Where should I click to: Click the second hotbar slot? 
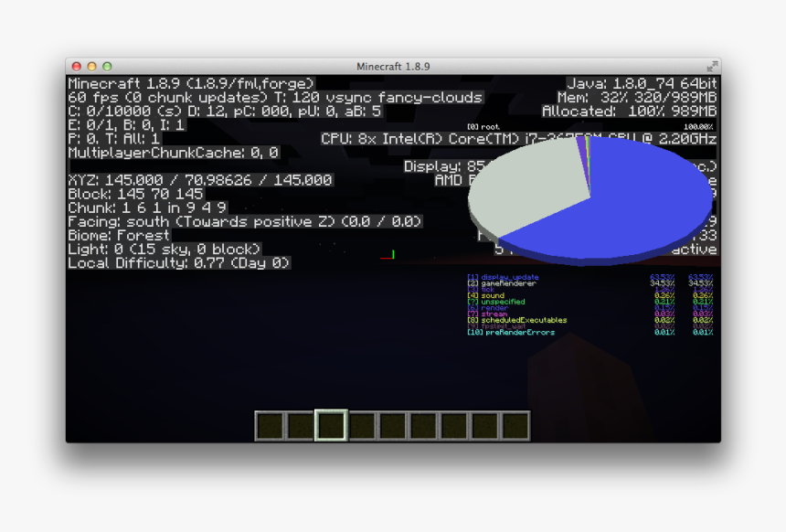click(301, 425)
